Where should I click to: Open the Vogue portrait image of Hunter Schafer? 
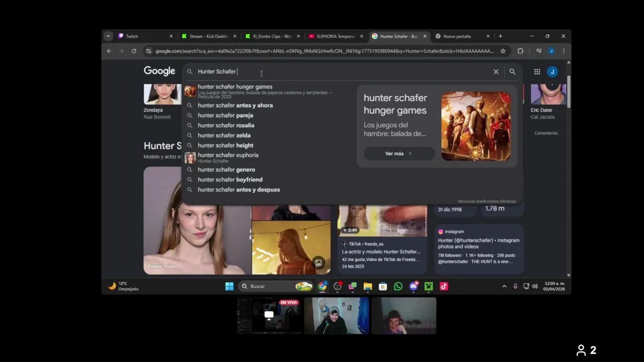coord(197,221)
